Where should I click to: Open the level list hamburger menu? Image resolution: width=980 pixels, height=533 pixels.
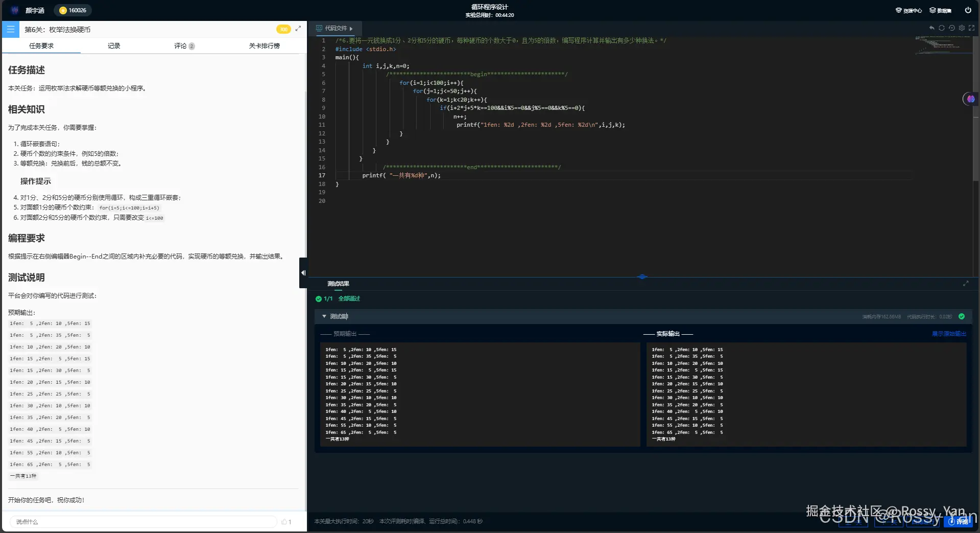click(x=10, y=29)
